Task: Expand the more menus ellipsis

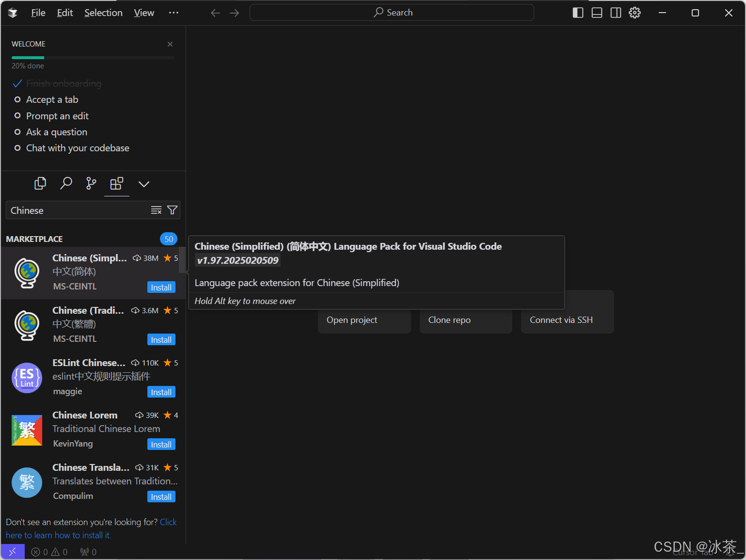Action: pos(174,13)
